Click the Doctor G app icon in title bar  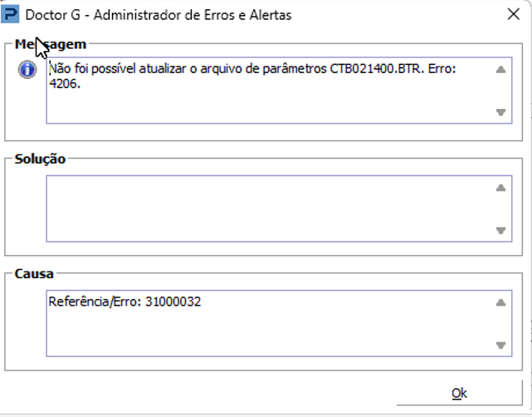(12, 15)
